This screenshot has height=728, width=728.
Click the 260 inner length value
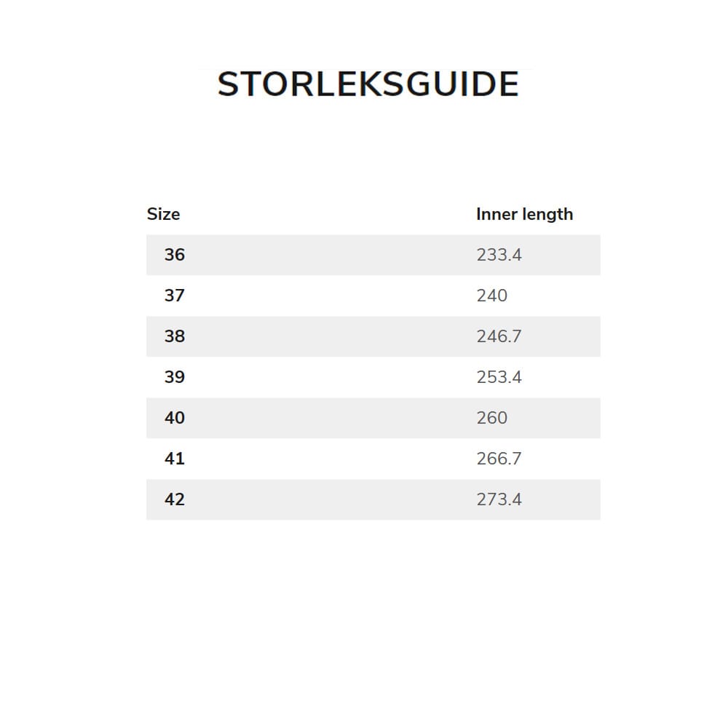click(x=492, y=418)
